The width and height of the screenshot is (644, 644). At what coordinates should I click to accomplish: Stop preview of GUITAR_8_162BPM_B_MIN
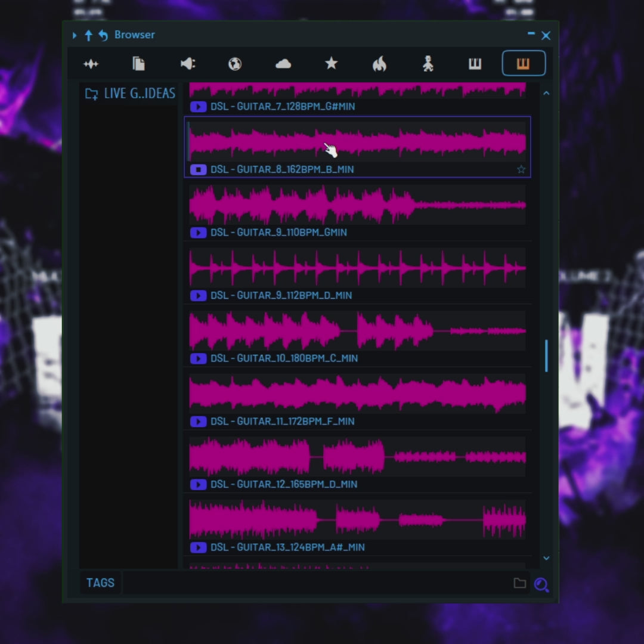pos(198,169)
